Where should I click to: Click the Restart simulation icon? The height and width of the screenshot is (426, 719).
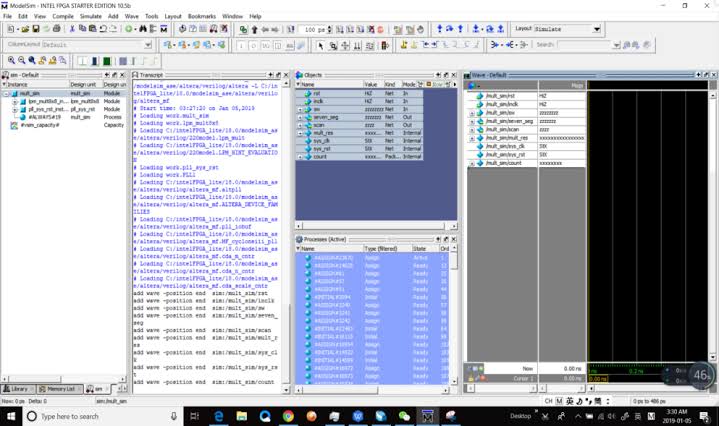[x=291, y=30]
